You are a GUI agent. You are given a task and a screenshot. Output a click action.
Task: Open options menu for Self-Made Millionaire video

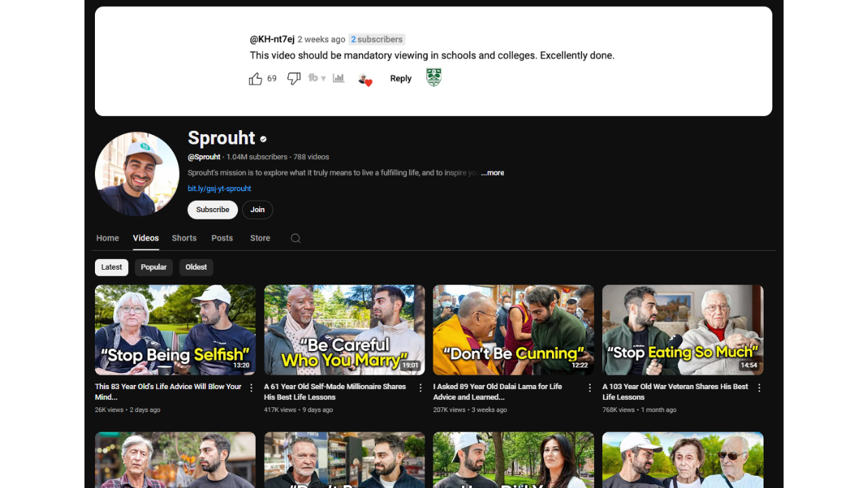(420, 388)
